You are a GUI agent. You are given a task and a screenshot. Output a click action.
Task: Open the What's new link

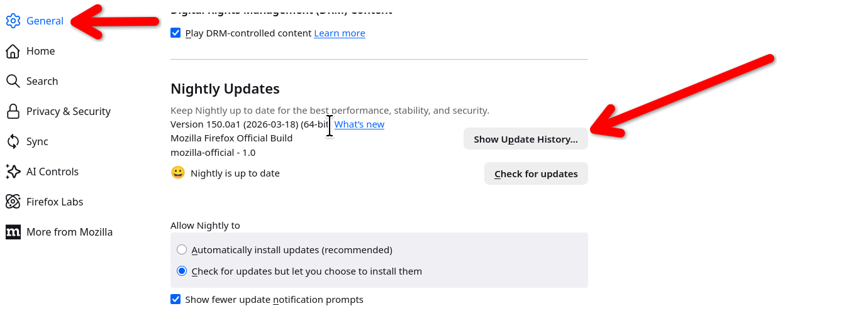pos(359,124)
